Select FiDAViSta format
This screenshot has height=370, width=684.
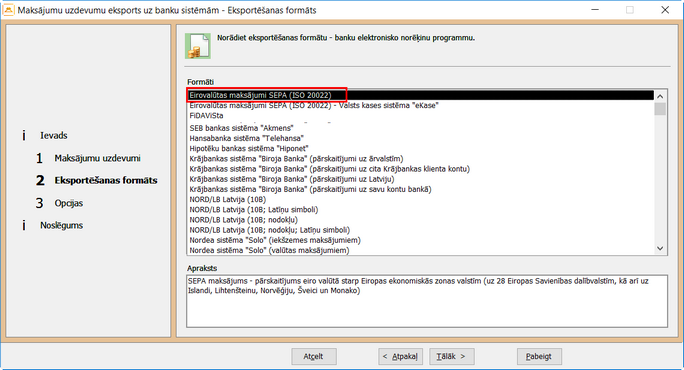tap(421, 116)
